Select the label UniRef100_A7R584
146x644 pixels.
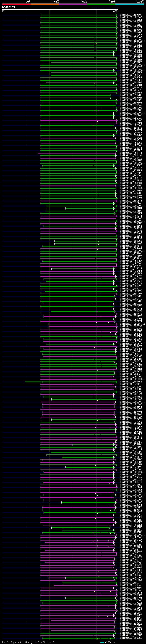pos(131,85)
